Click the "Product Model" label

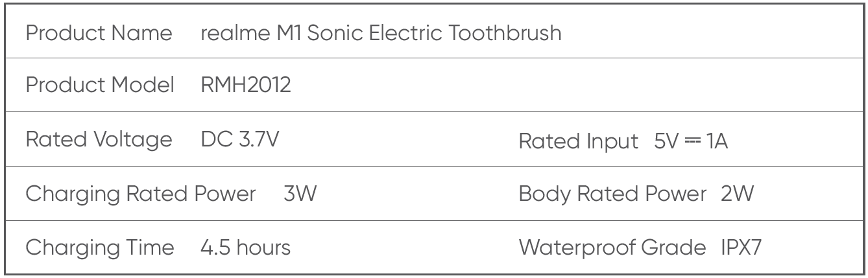click(100, 85)
